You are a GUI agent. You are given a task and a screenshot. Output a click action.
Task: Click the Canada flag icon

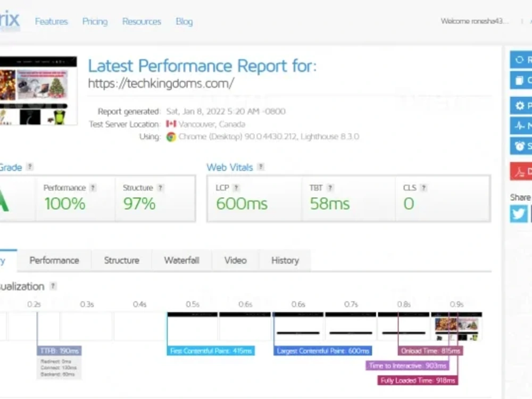click(x=171, y=124)
